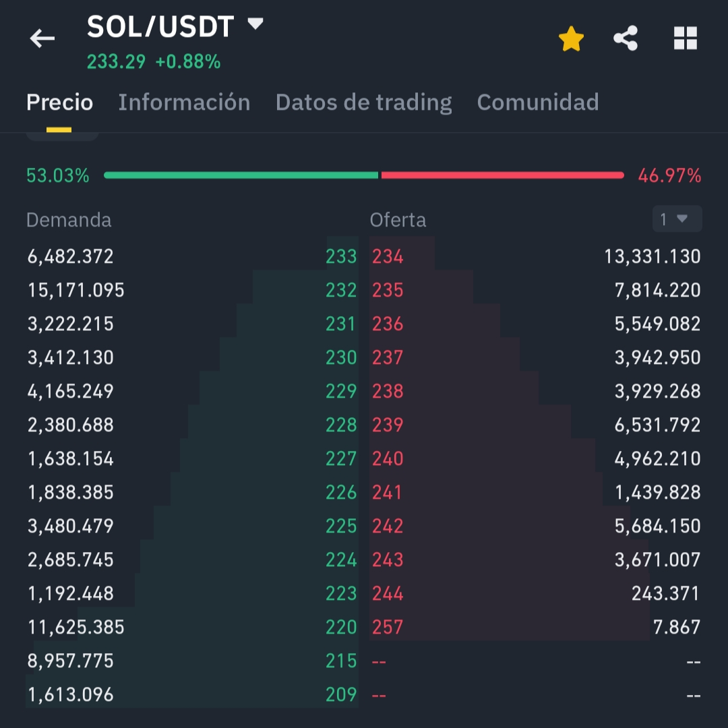Tap the red ask portion of ratio bar
The image size is (728, 728).
click(502, 175)
